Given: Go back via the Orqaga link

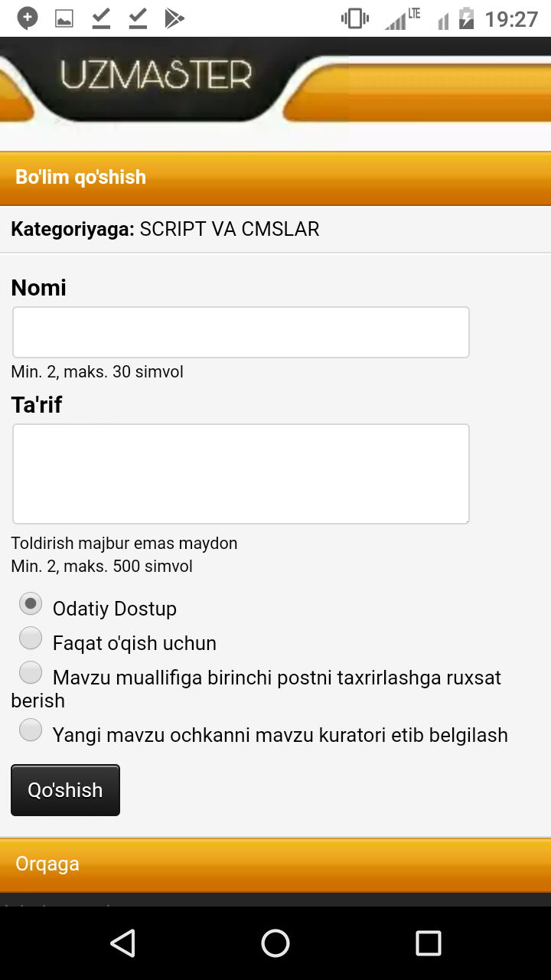Looking at the screenshot, I should (x=47, y=864).
